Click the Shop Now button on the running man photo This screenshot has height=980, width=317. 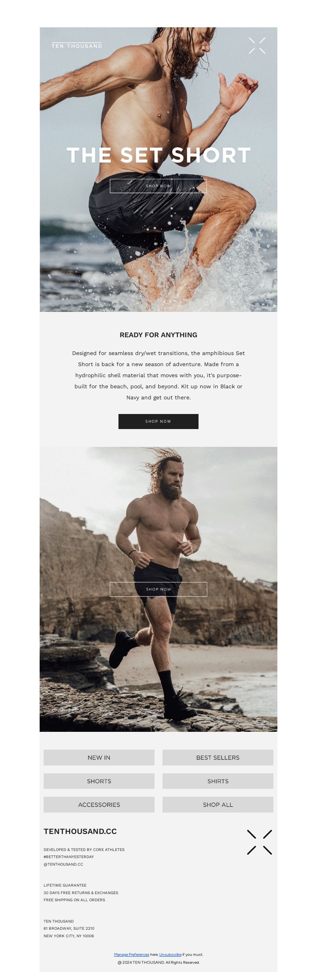click(158, 589)
